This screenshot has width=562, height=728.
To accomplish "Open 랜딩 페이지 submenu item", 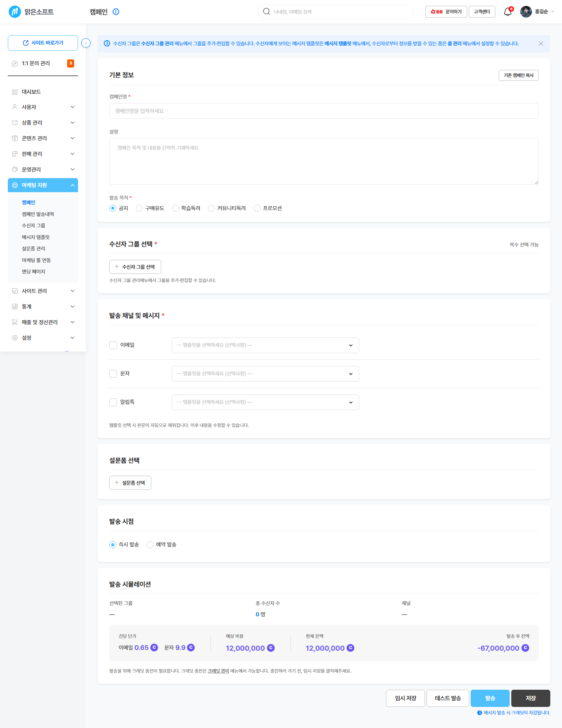I will pos(34,271).
